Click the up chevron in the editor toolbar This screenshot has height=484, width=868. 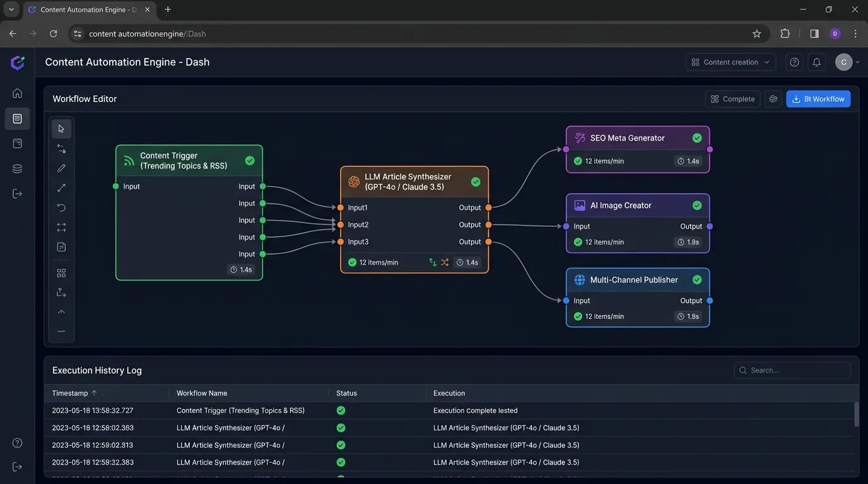click(x=61, y=312)
